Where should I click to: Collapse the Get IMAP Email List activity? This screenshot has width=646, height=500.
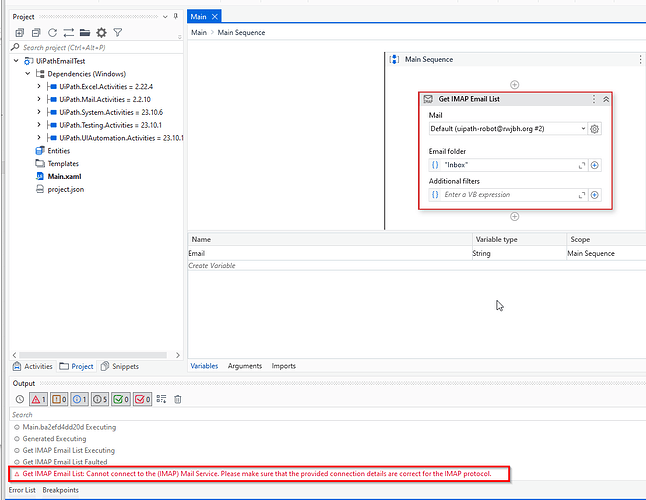pyautogui.click(x=606, y=99)
